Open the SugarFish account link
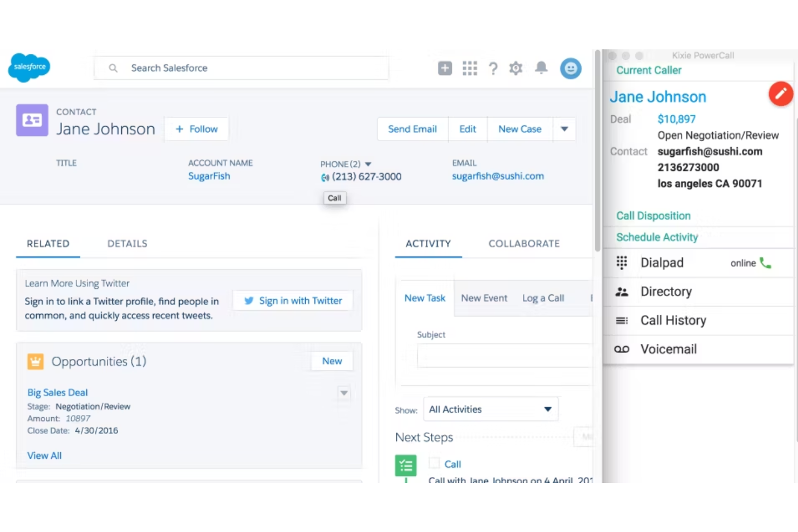Screen dimensions: 798x532 pyautogui.click(x=209, y=176)
